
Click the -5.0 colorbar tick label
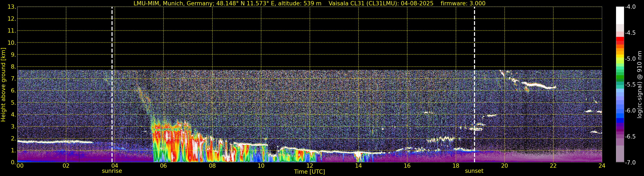[x=630, y=59]
